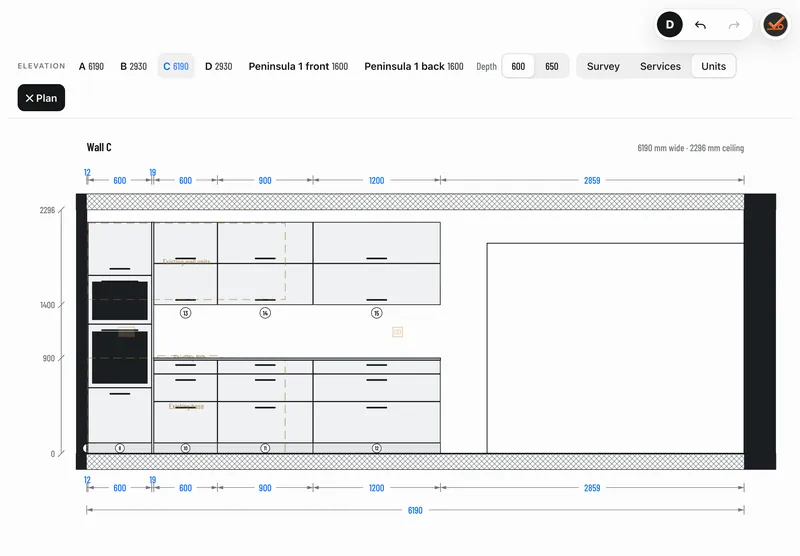Viewport: 800px width, 556px height.
Task: Click the overall 6190 width dimension
Action: 415,511
